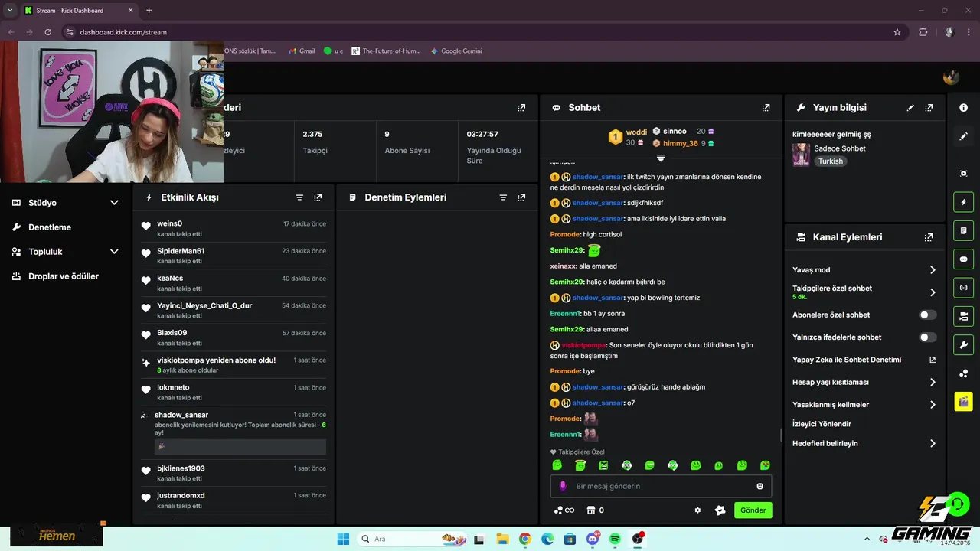Toggle the chat bubble widget icon
The height and width of the screenshot is (551, 980).
tap(963, 259)
